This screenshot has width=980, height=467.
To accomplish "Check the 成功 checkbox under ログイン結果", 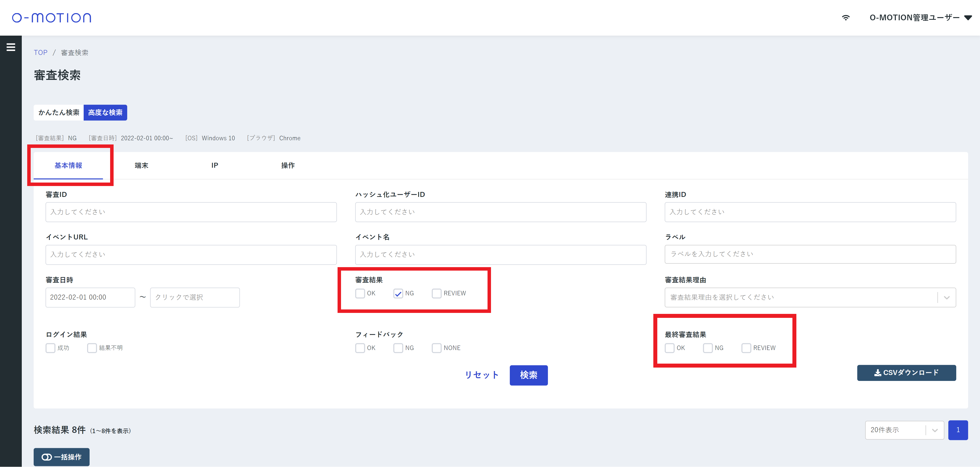I will click(50, 348).
